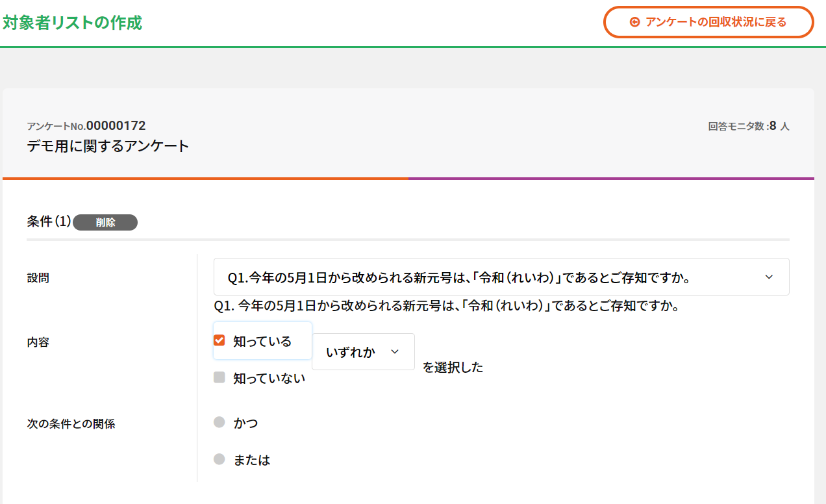Click the 条件(1) section heading

pos(49,221)
